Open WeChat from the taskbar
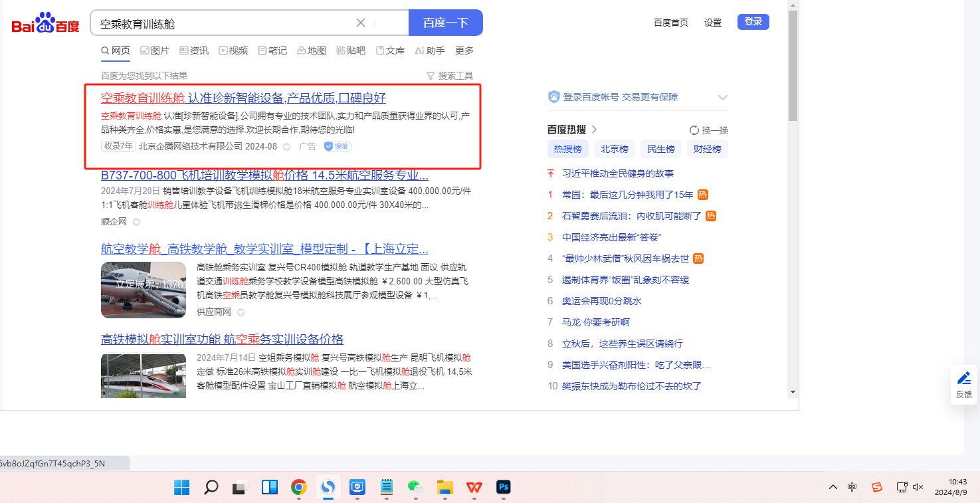Image resolution: width=980 pixels, height=503 pixels. 415,488
